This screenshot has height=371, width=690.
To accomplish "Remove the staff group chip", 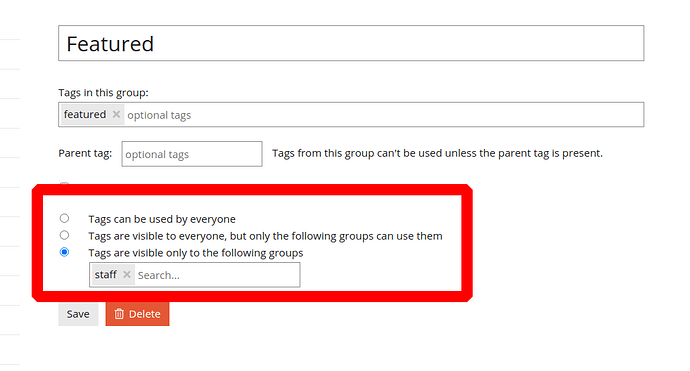I will pos(127,275).
